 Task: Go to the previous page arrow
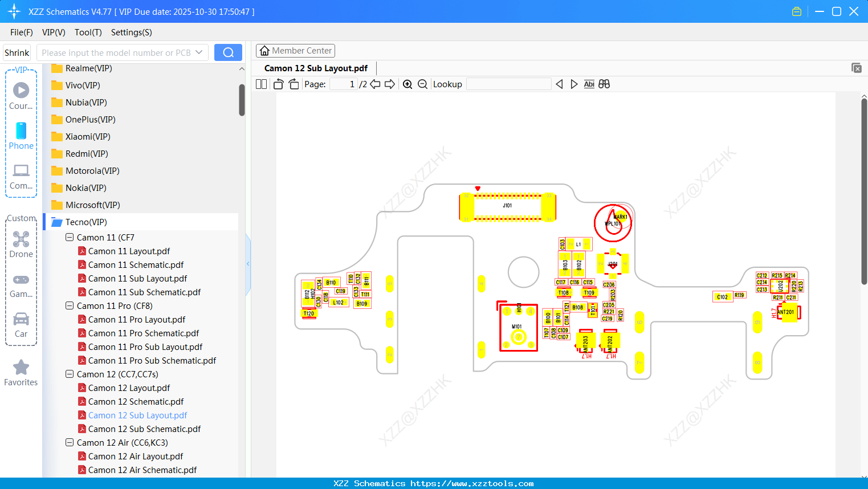[375, 84]
